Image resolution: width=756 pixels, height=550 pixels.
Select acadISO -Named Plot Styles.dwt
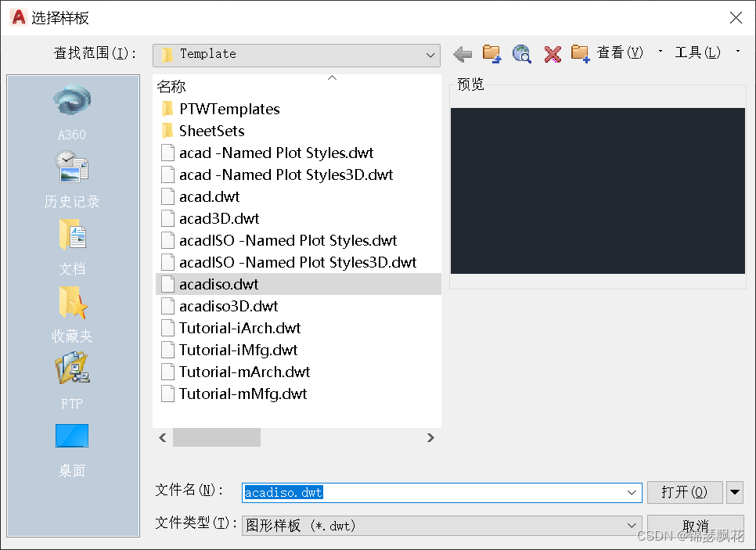(288, 240)
